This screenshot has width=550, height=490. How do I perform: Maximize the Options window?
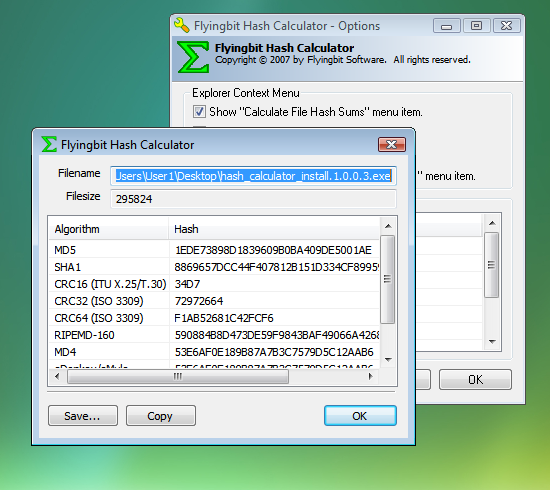tap(476, 26)
